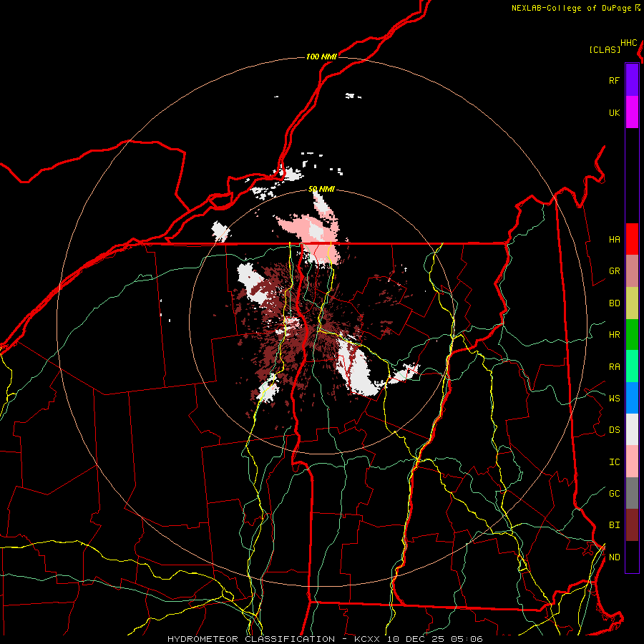Click the RF purple legend swatch
Image resolution: width=644 pixels, height=644 pixels.
[x=632, y=80]
